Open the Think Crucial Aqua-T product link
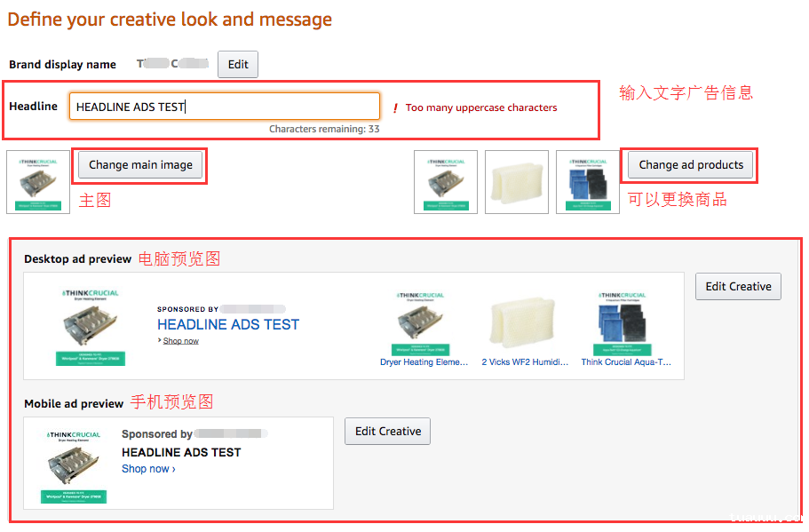Screen dimensions: 809x532 pyautogui.click(x=626, y=362)
